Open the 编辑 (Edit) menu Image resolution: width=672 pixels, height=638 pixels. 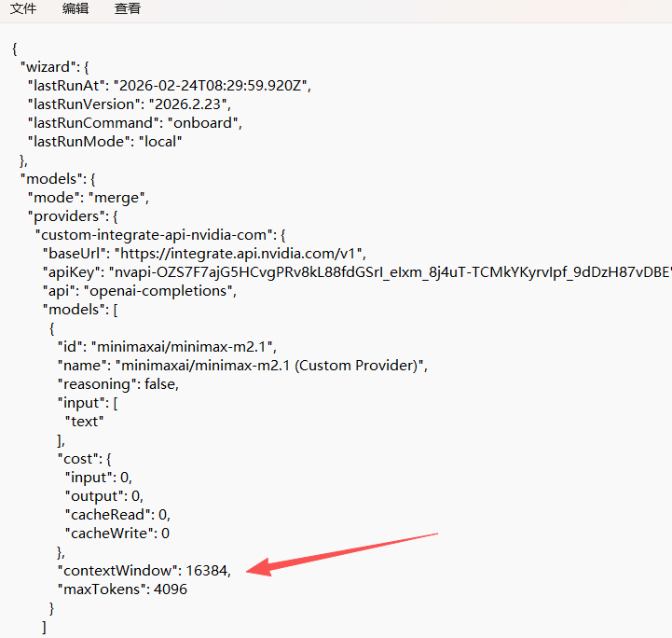[x=75, y=8]
